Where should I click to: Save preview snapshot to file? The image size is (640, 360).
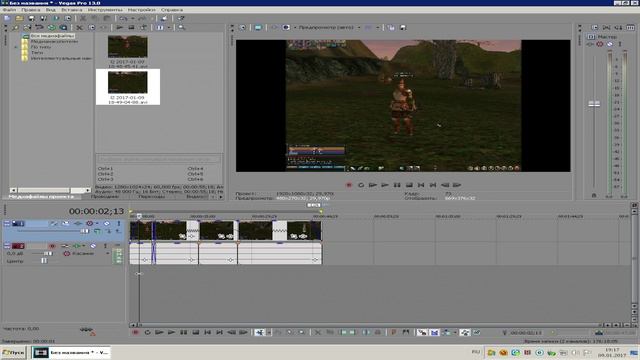click(403, 27)
